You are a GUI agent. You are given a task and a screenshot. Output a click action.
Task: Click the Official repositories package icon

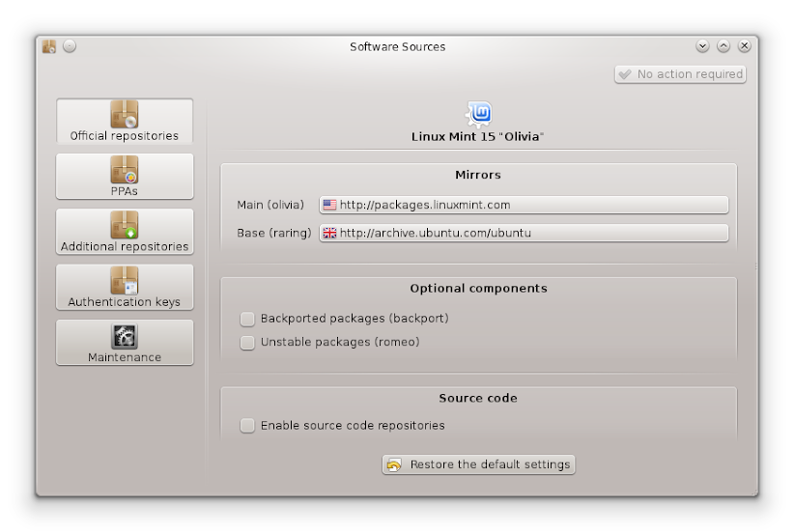125,114
